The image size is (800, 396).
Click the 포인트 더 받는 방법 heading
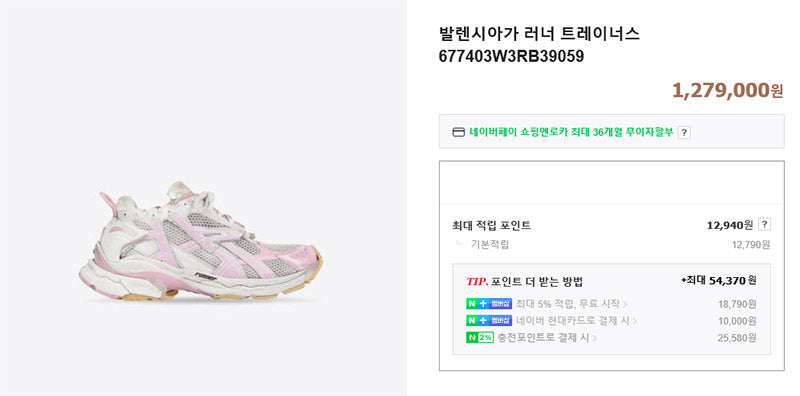tap(537, 282)
